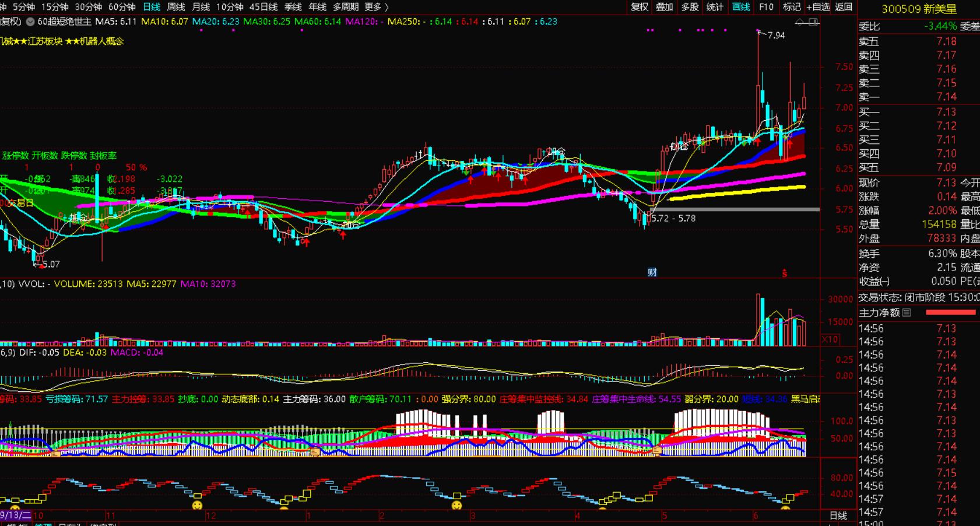The height and width of the screenshot is (526, 980).
Task: Select the 日线 daily chart tab
Action: coord(152,7)
